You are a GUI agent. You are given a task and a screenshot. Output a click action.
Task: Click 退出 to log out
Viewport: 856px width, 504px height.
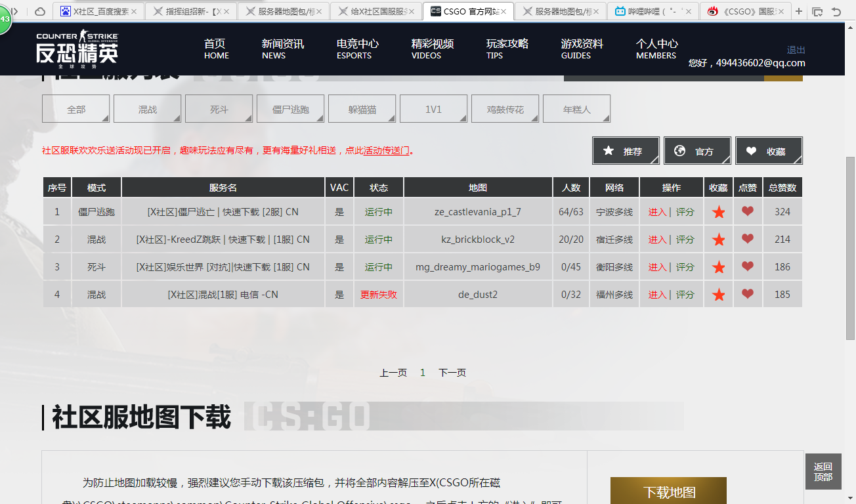click(x=795, y=49)
